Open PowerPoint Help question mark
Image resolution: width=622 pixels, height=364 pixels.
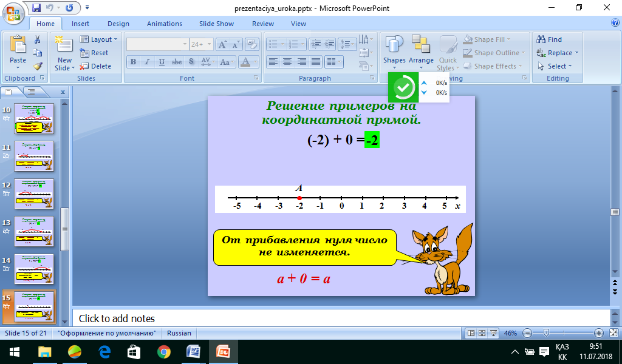(x=615, y=23)
